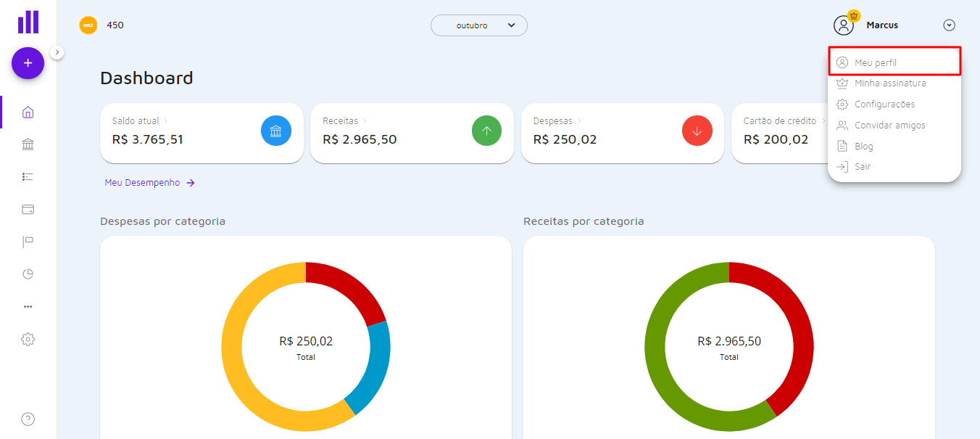Click the purple plus button to add transaction
The width and height of the screenshot is (980, 439).
pyautogui.click(x=28, y=63)
